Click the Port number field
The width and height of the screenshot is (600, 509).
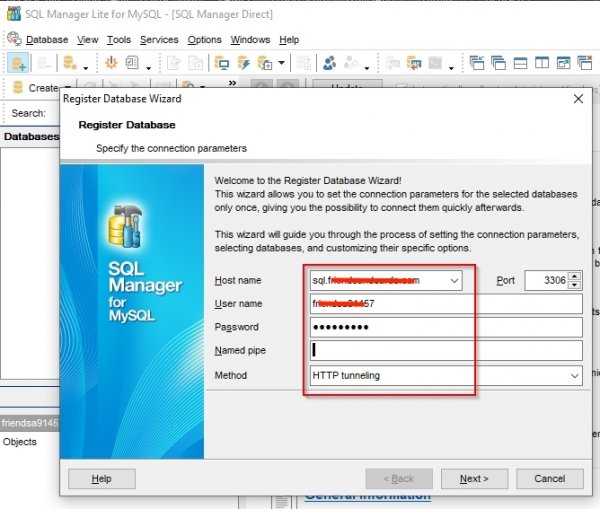[x=546, y=281]
